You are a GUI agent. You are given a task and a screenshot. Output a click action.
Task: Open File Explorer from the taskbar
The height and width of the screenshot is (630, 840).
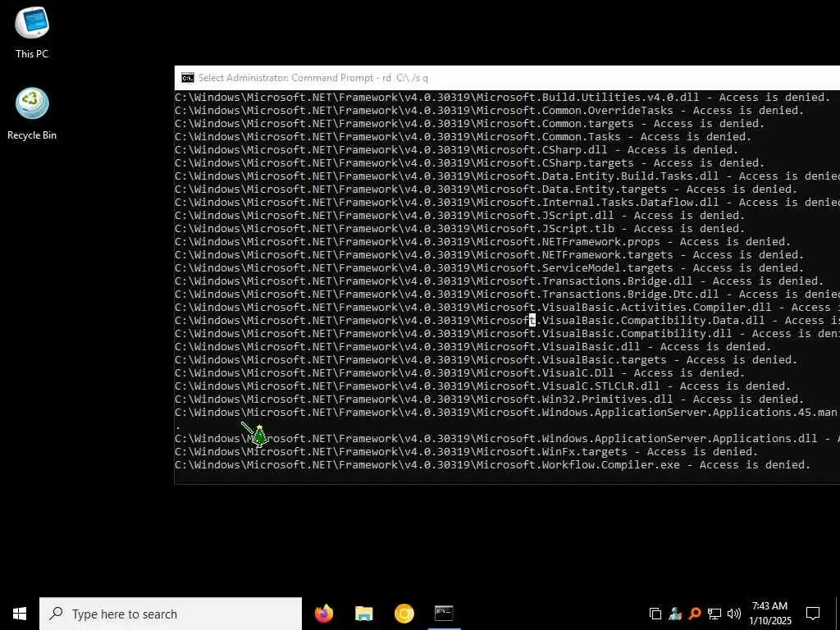(363, 614)
